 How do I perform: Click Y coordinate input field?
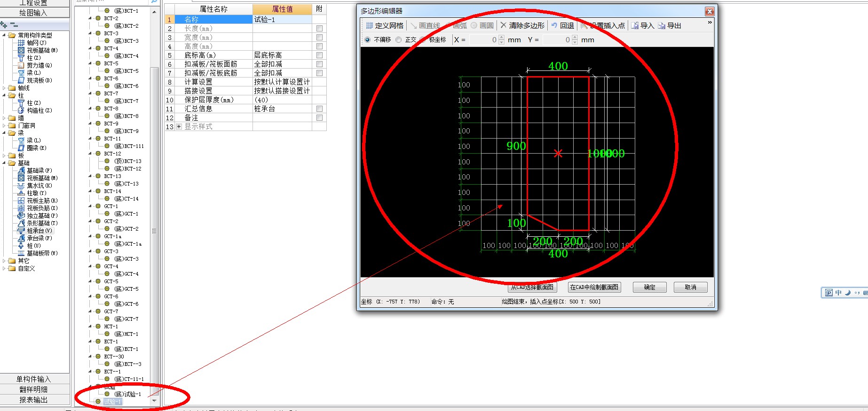(x=557, y=40)
